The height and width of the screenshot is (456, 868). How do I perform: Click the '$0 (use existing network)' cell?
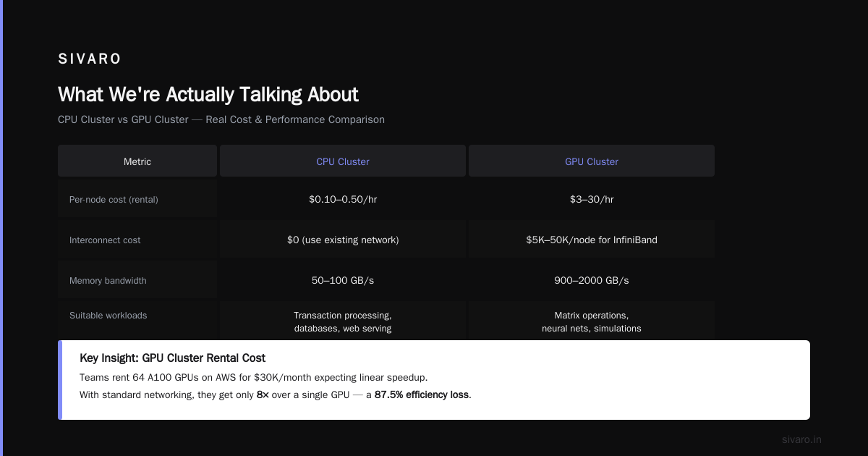[x=343, y=240]
